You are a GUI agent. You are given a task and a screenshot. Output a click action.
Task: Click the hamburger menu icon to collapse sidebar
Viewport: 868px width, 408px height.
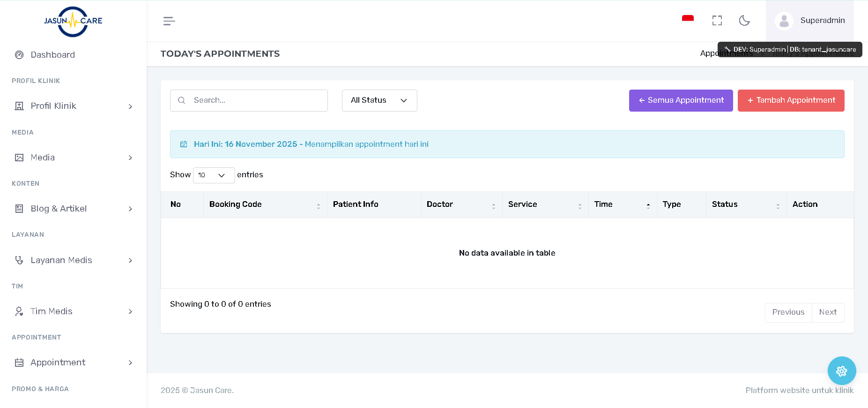pos(169,21)
